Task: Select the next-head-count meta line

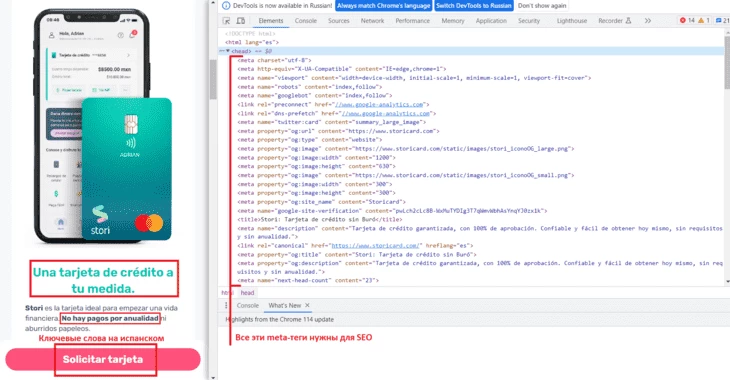Action: [308, 281]
